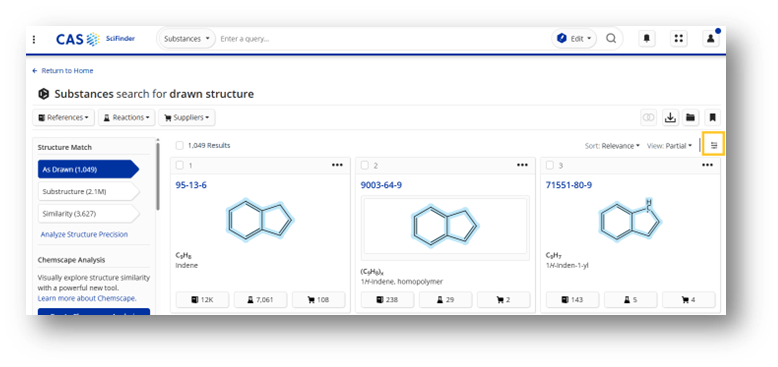The width and height of the screenshot is (778, 367).
Task: Open the Reactions dropdown button
Action: pos(127,118)
